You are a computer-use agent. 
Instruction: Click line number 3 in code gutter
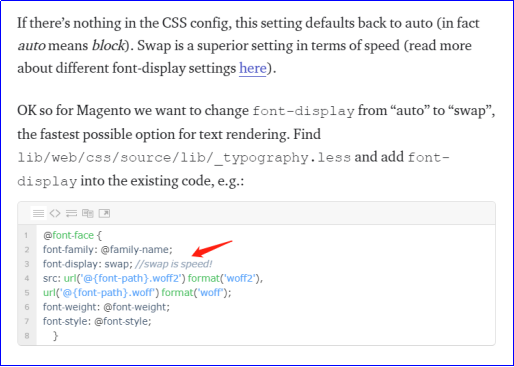[x=27, y=264]
